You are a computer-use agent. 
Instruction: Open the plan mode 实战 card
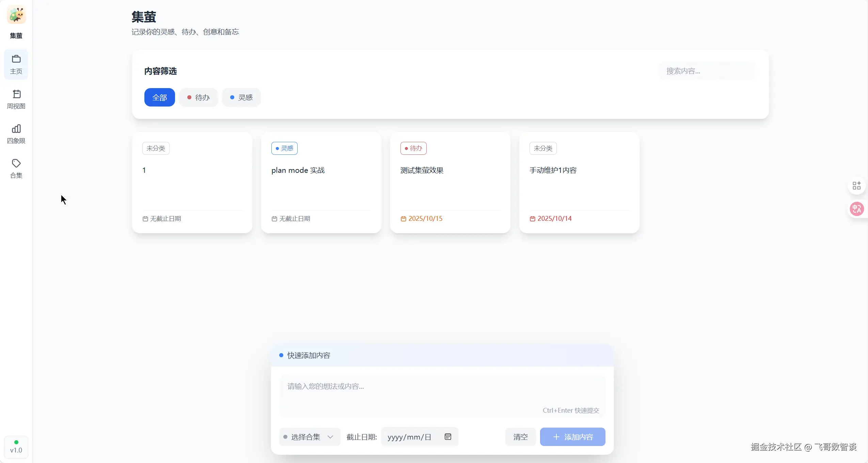321,183
